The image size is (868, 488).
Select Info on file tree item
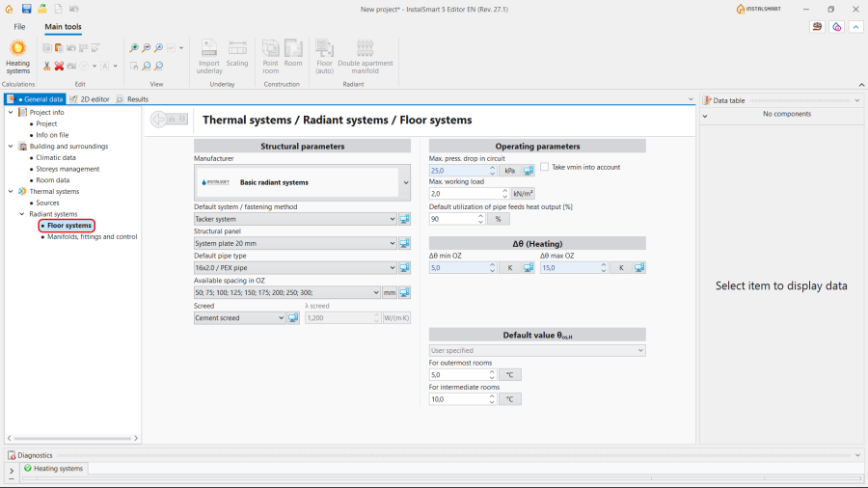(52, 135)
